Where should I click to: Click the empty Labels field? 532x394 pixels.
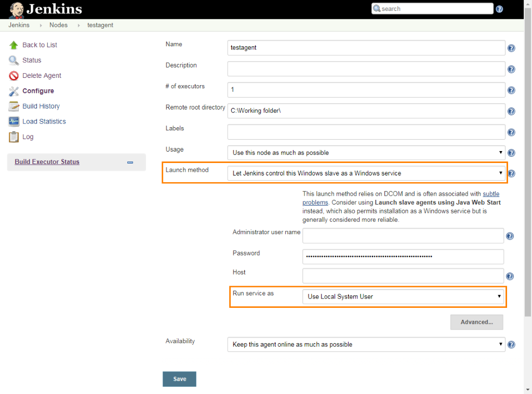366,132
